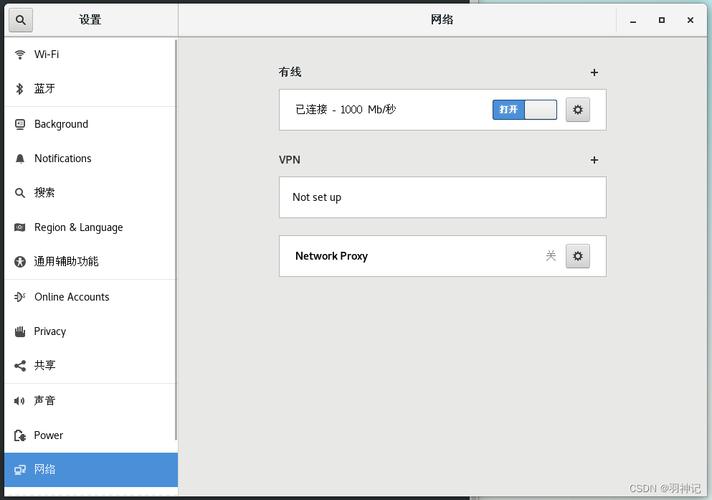Minimize the settings window
Viewport: 712px width, 500px height.
click(x=633, y=20)
